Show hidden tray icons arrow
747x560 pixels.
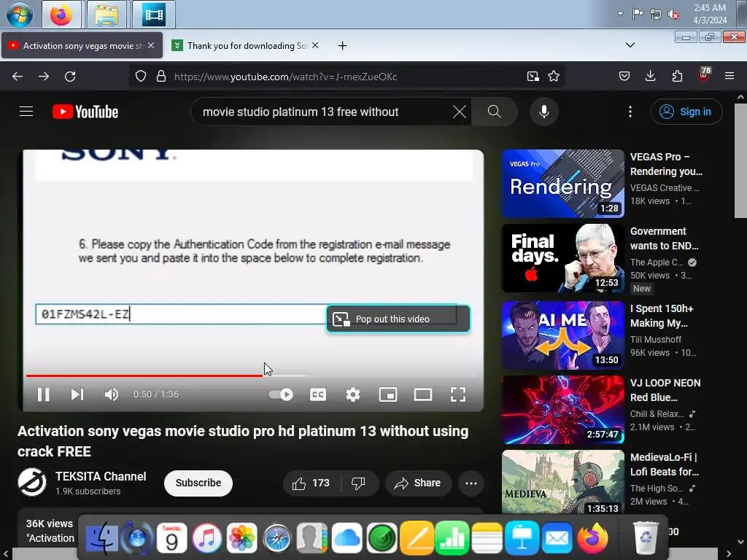coord(620,14)
